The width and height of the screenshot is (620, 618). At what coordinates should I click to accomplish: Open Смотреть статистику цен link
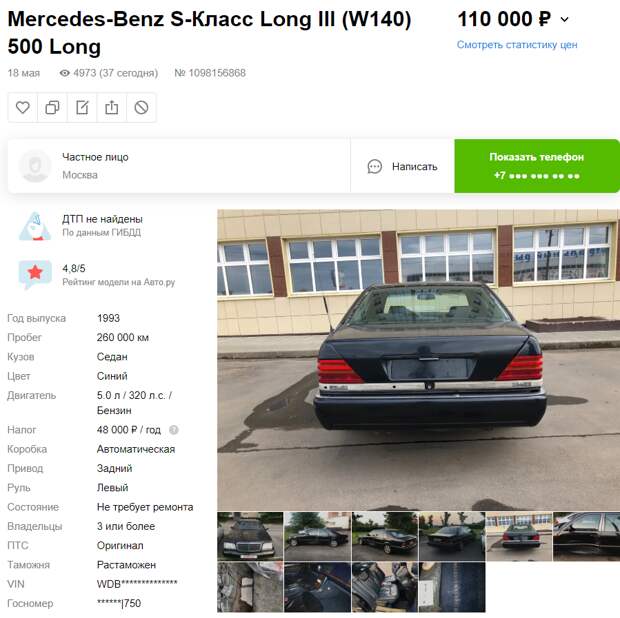[x=517, y=45]
